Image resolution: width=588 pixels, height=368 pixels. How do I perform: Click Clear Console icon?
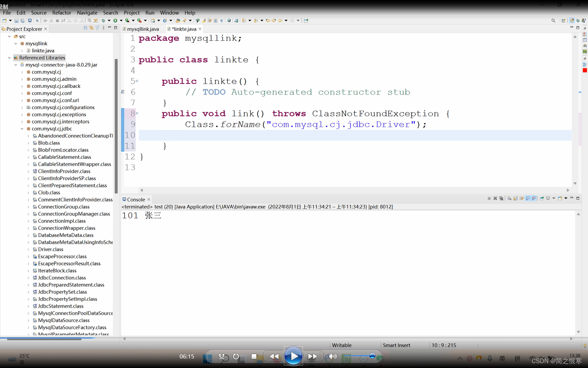pos(509,198)
